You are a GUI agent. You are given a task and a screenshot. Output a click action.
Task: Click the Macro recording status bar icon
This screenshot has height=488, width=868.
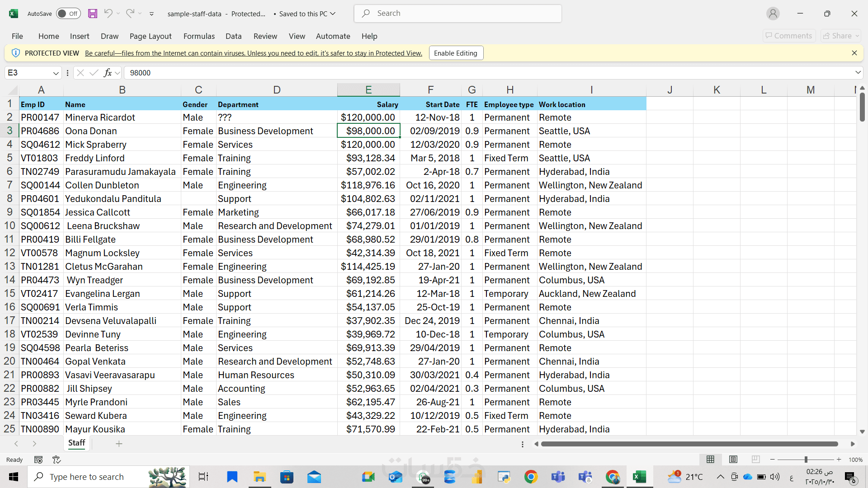click(38, 460)
